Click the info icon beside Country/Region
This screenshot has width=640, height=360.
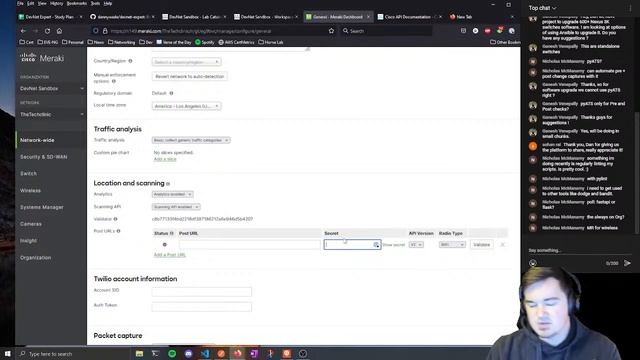[130, 61]
